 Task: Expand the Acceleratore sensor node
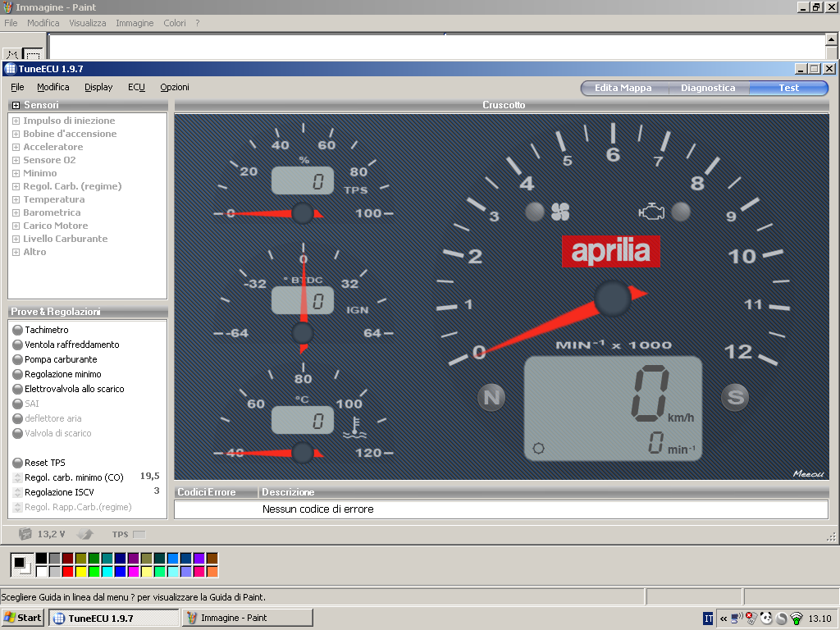coord(16,148)
